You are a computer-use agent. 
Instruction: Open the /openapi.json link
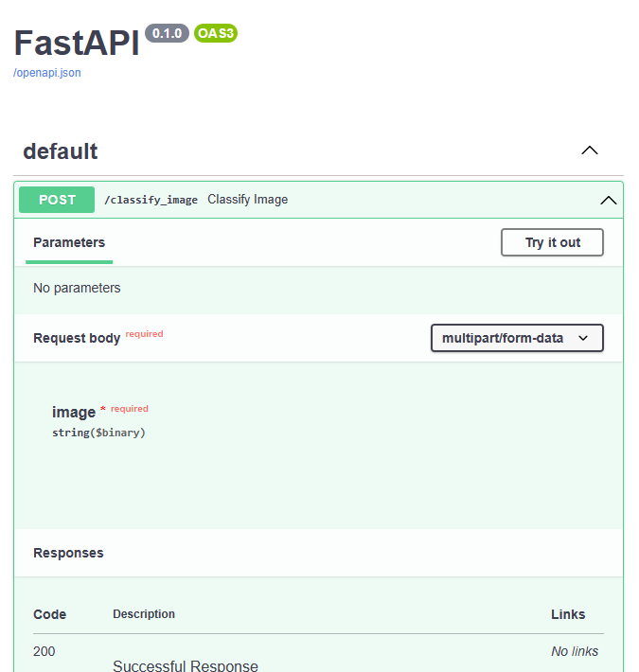coord(47,73)
